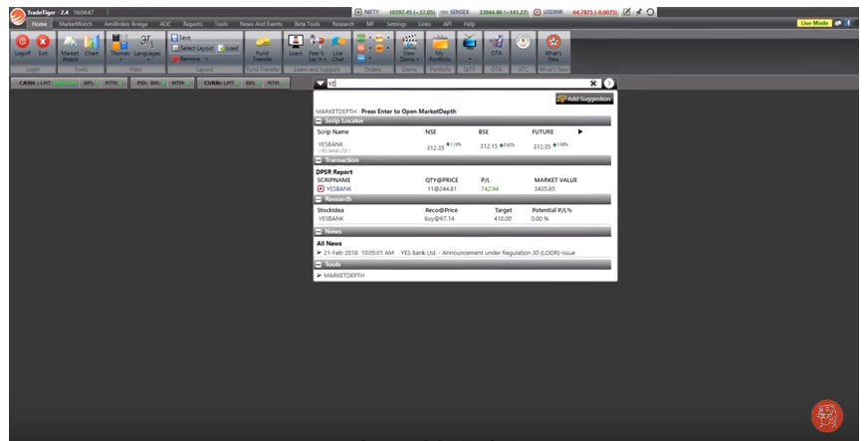Click the search box dropdown arrow
868x441 pixels.
click(320, 84)
